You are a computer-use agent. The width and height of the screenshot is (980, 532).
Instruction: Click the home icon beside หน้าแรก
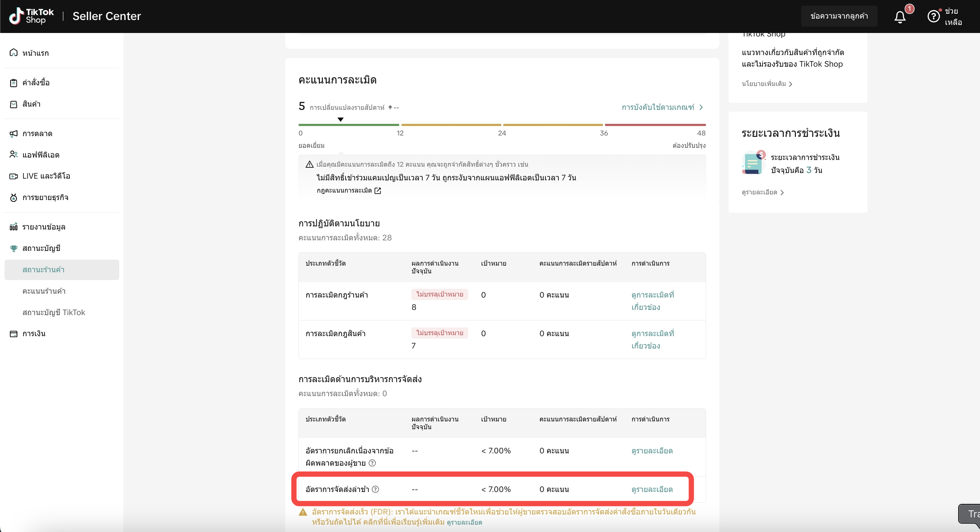click(14, 53)
